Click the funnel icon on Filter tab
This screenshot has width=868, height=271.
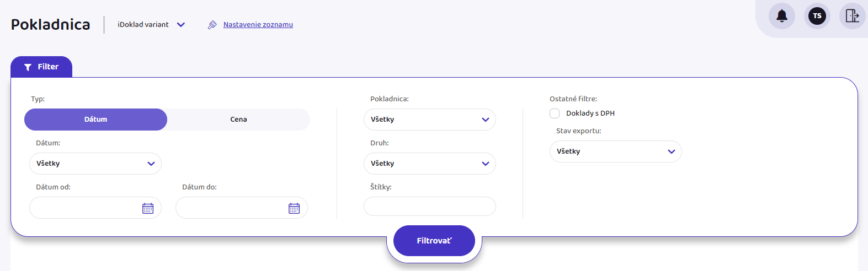click(x=28, y=67)
